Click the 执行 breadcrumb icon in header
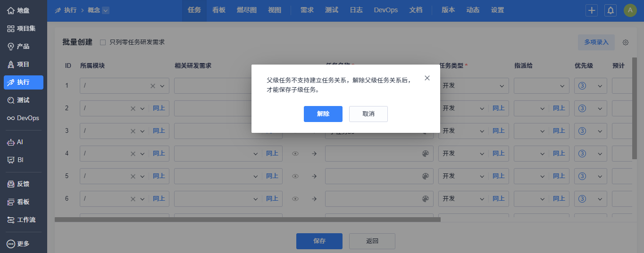Viewport: 644px width, 253px height. tap(58, 10)
